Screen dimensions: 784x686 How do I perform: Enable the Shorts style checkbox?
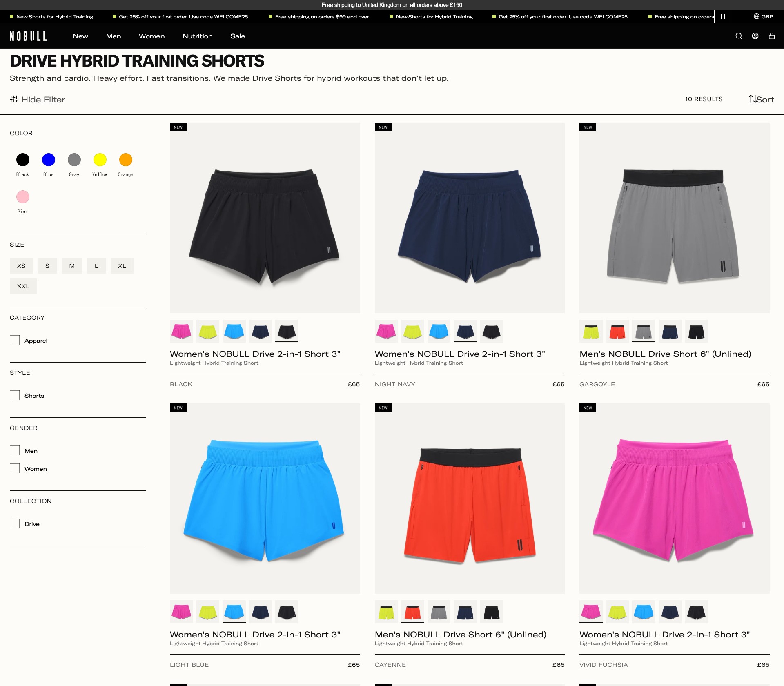coord(15,395)
